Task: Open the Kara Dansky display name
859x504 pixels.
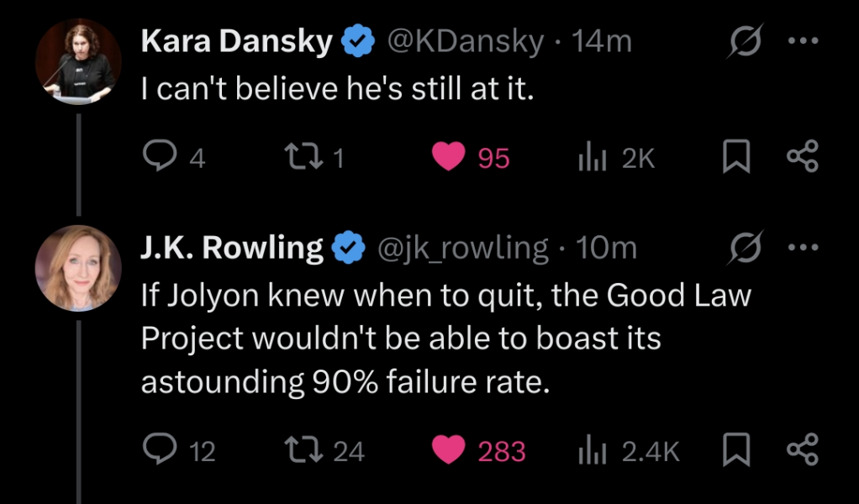Action: [237, 41]
